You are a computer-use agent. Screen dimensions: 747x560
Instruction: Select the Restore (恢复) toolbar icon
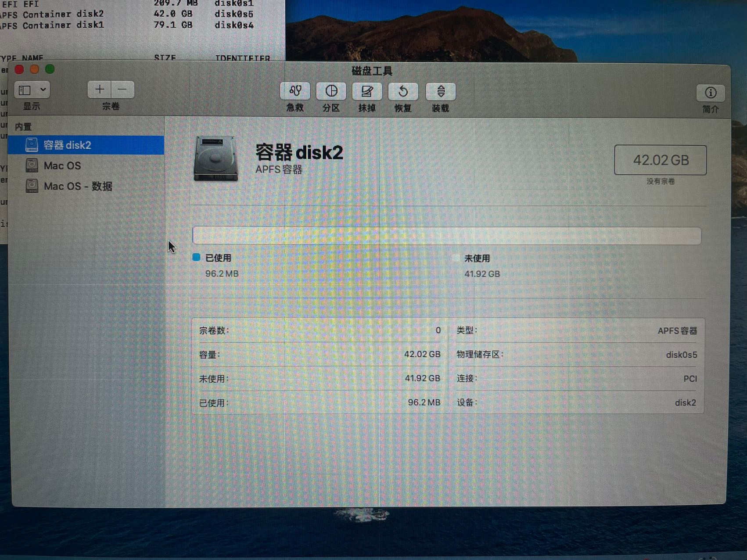coord(403,91)
